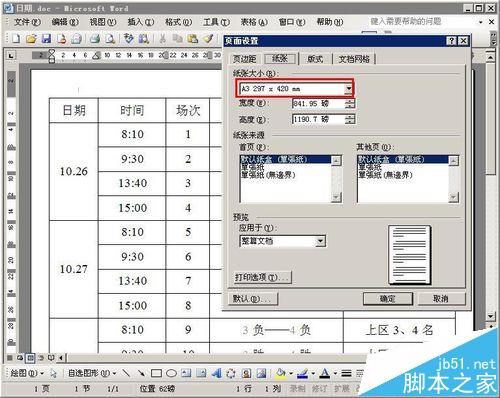Cut the selection with the scissors icon
The image size is (500, 398).
pyautogui.click(x=162, y=39)
